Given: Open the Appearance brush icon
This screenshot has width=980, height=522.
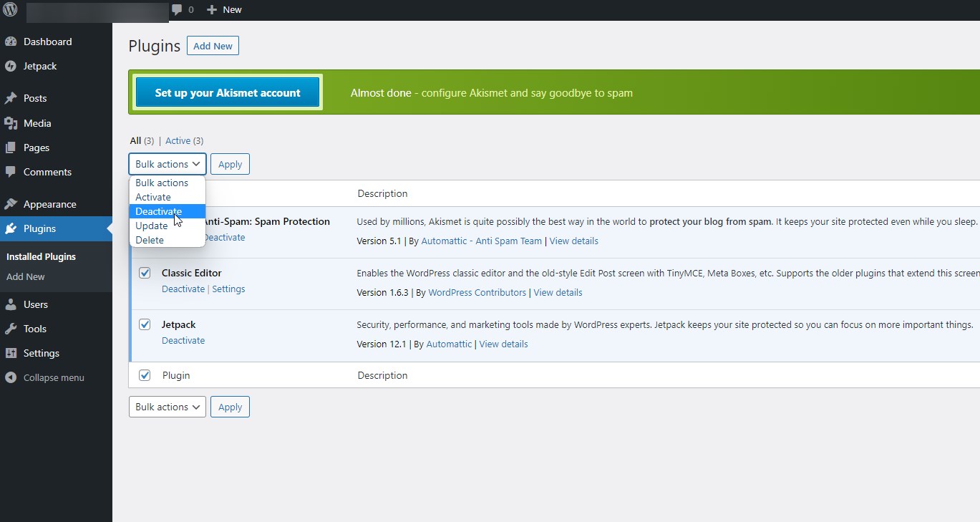Looking at the screenshot, I should pyautogui.click(x=12, y=204).
